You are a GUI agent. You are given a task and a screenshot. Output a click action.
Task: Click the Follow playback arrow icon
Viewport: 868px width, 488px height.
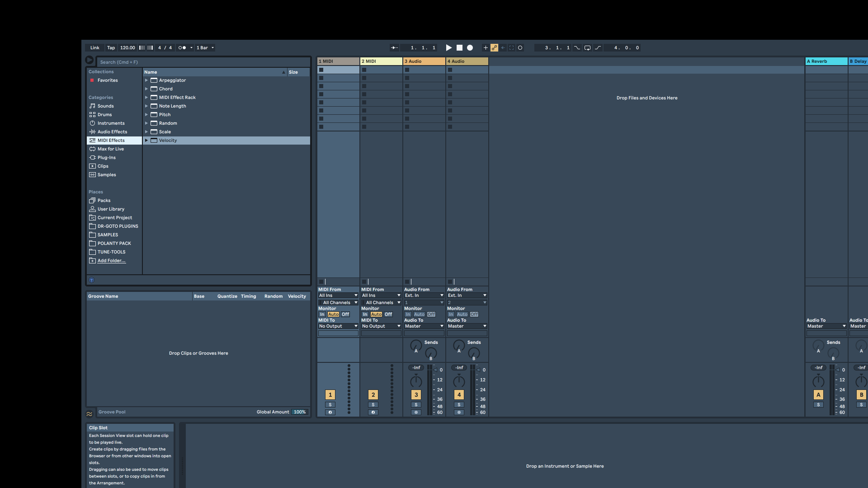(x=394, y=47)
